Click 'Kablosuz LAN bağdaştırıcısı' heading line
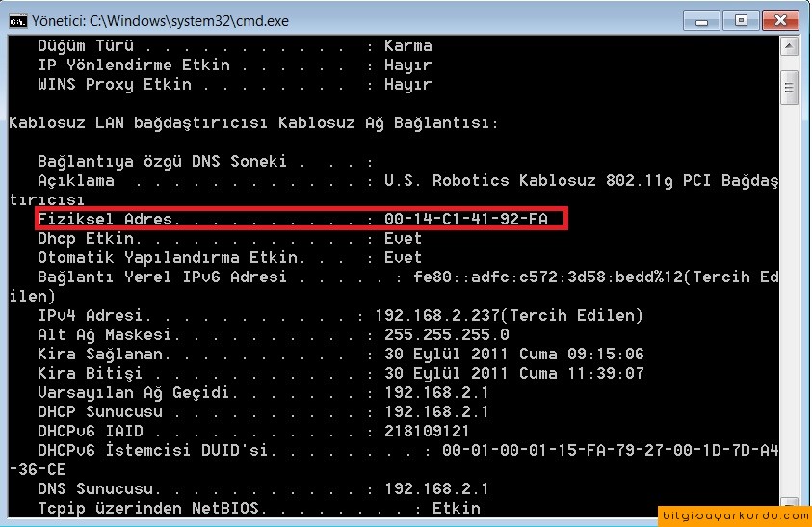This screenshot has width=812, height=527. pyautogui.click(x=253, y=123)
